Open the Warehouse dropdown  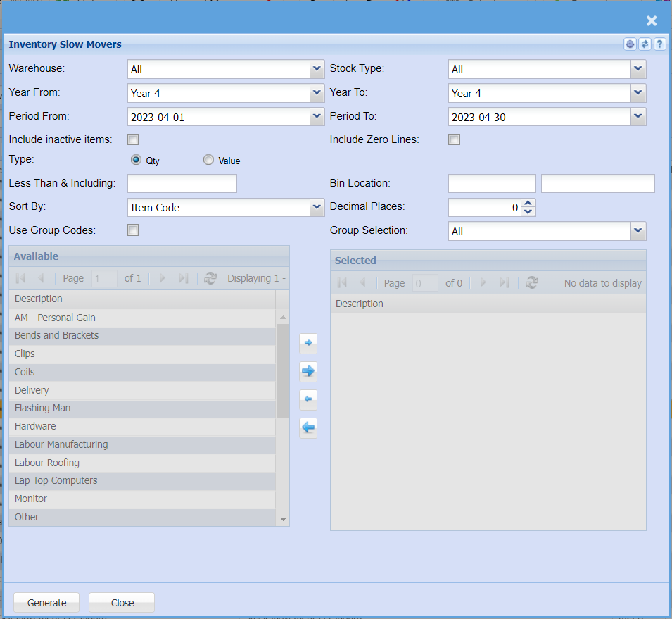point(317,69)
